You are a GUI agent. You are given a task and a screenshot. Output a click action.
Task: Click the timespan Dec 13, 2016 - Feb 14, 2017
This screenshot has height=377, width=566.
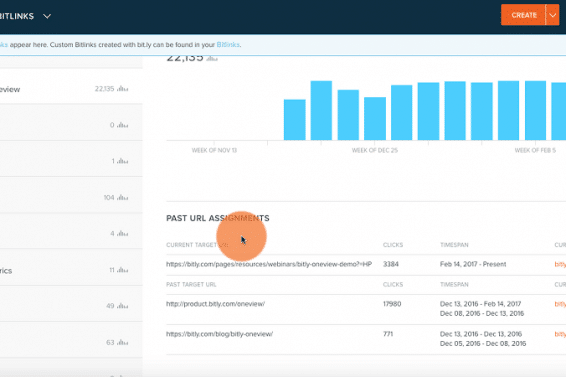coord(480,304)
